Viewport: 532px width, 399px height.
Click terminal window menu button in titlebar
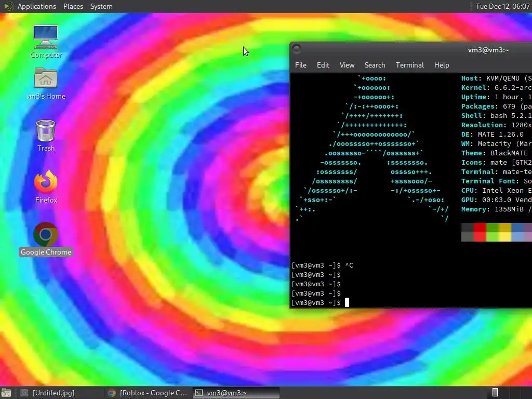pos(296,49)
